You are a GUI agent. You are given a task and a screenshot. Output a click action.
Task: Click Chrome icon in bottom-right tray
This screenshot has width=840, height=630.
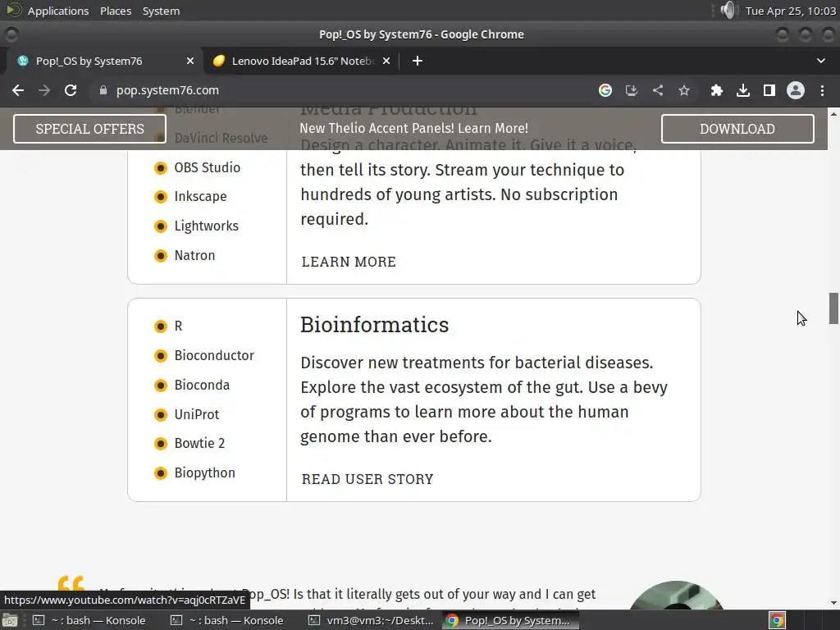pyautogui.click(x=777, y=620)
